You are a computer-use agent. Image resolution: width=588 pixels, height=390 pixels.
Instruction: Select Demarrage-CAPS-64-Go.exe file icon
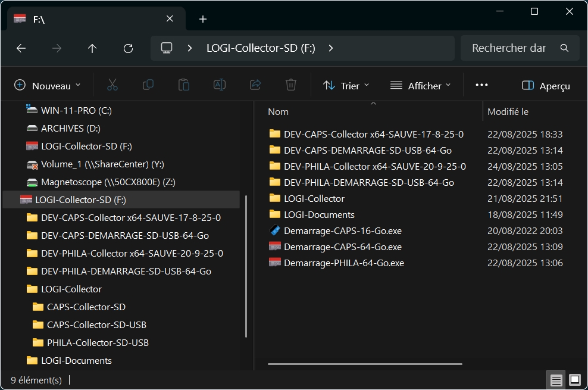coord(275,247)
